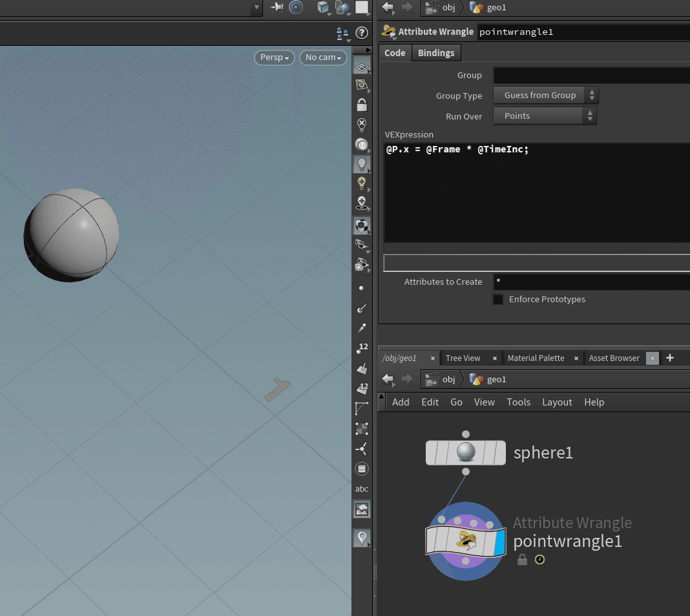690x616 pixels.
Task: Expand the Run Over dropdown
Action: (545, 116)
